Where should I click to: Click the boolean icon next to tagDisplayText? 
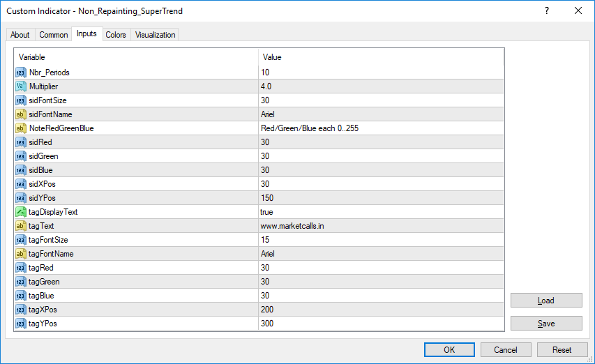20,212
